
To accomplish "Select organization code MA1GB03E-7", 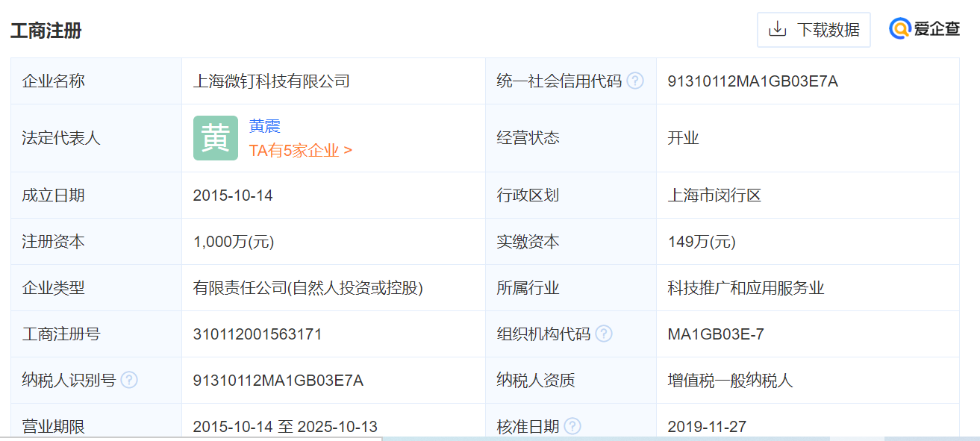I will click(x=716, y=334).
